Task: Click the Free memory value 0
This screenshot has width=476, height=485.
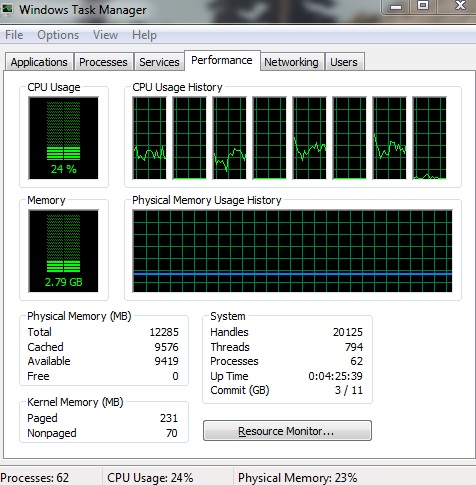Action: (175, 376)
